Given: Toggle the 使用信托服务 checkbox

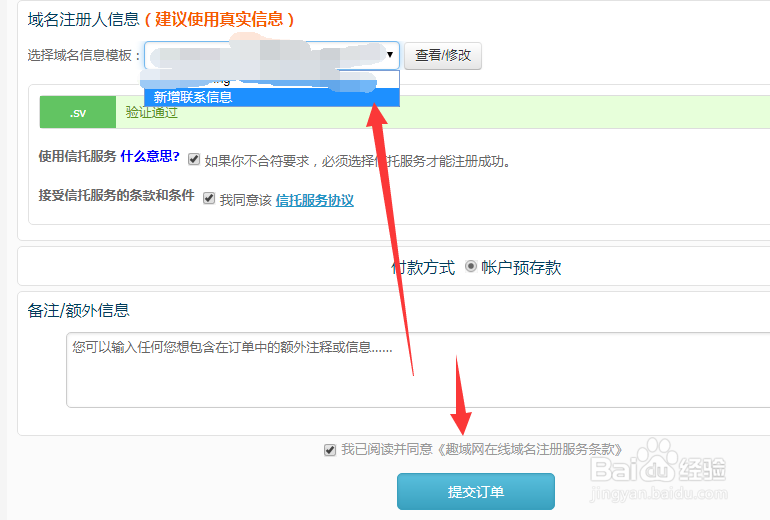Looking at the screenshot, I should pos(194,159).
